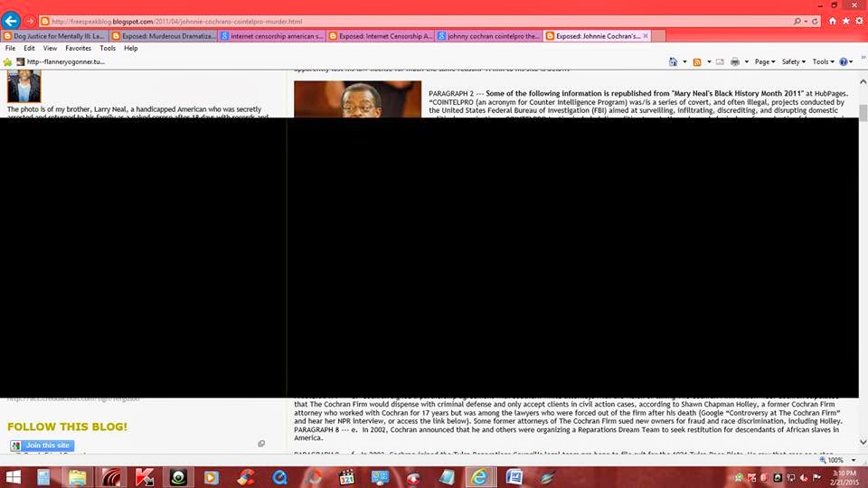This screenshot has height=488, width=868.
Task: Click the Join this site button
Action: (x=42, y=446)
